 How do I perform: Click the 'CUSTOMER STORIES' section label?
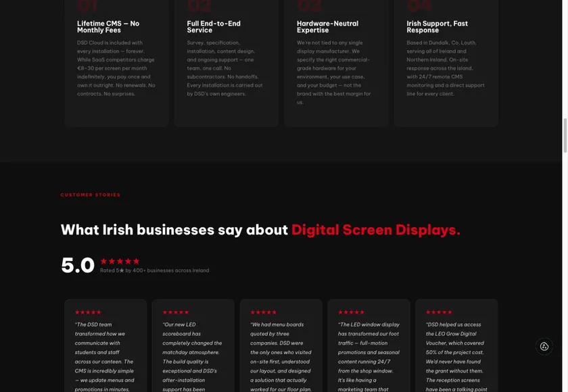coord(90,195)
